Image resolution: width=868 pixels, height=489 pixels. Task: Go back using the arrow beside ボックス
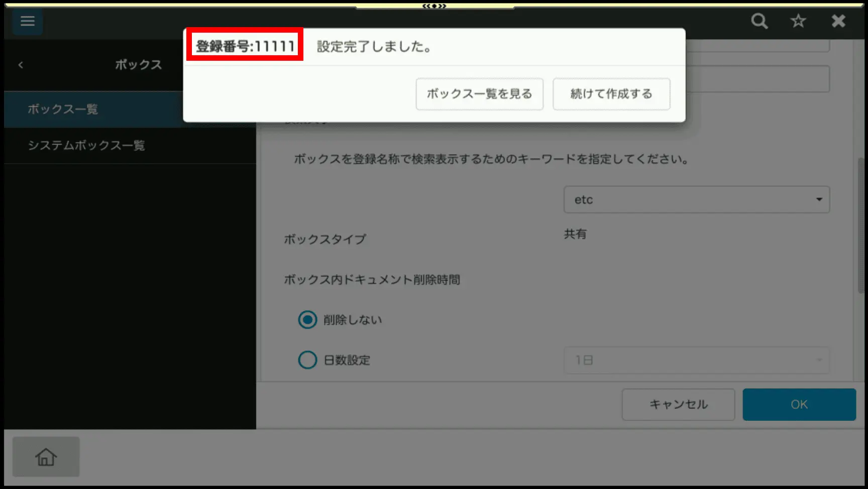21,65
